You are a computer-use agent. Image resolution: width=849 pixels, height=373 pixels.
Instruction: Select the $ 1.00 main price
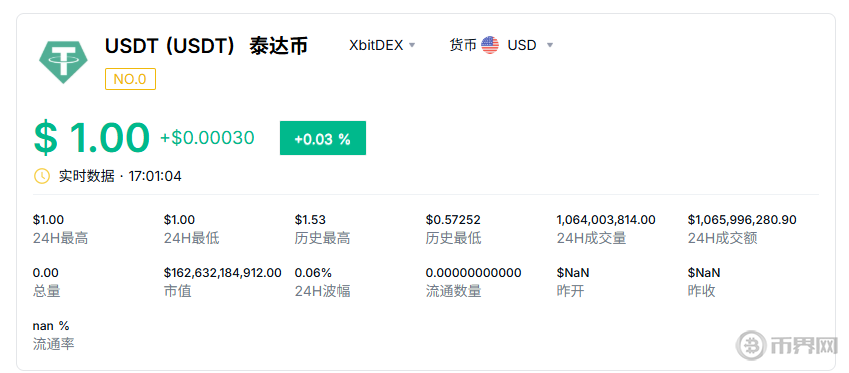(x=91, y=138)
